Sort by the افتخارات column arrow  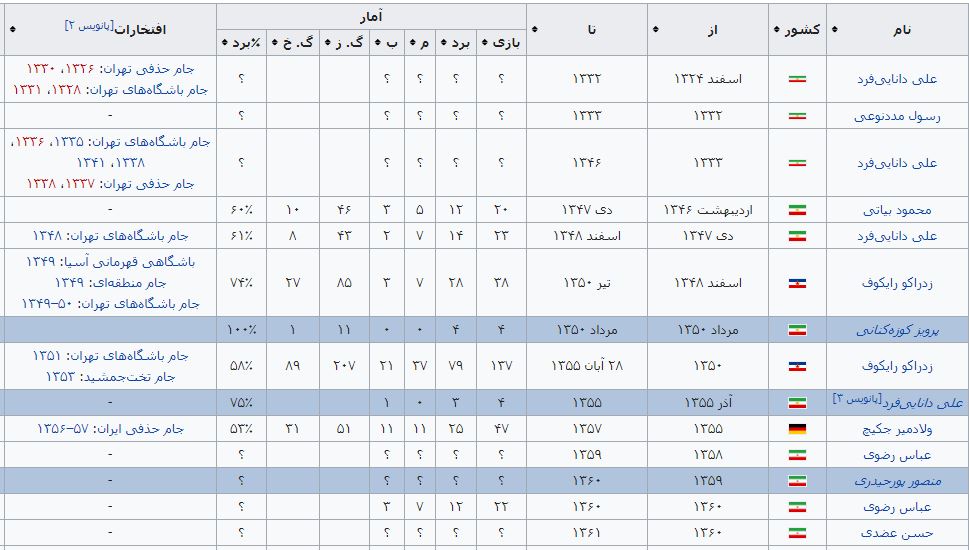pyautogui.click(x=12, y=28)
